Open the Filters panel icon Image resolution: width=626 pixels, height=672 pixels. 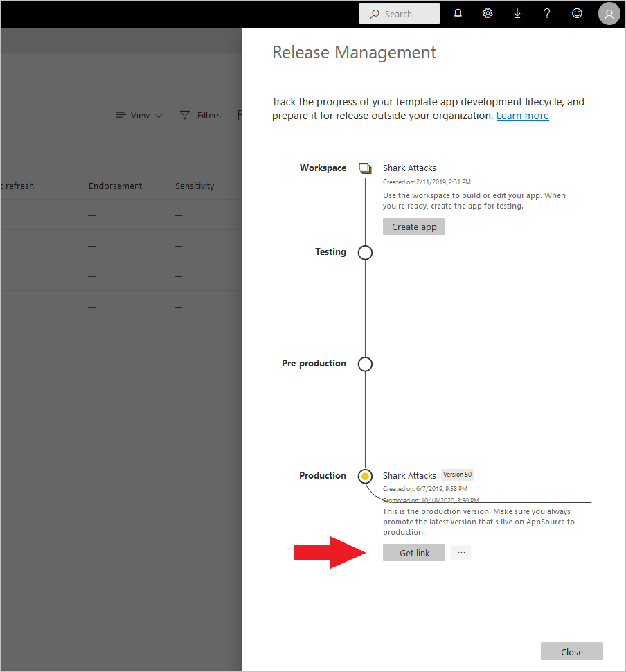185,115
